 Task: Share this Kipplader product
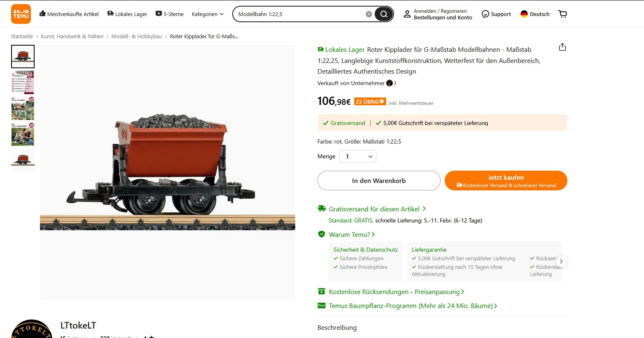coord(562,47)
